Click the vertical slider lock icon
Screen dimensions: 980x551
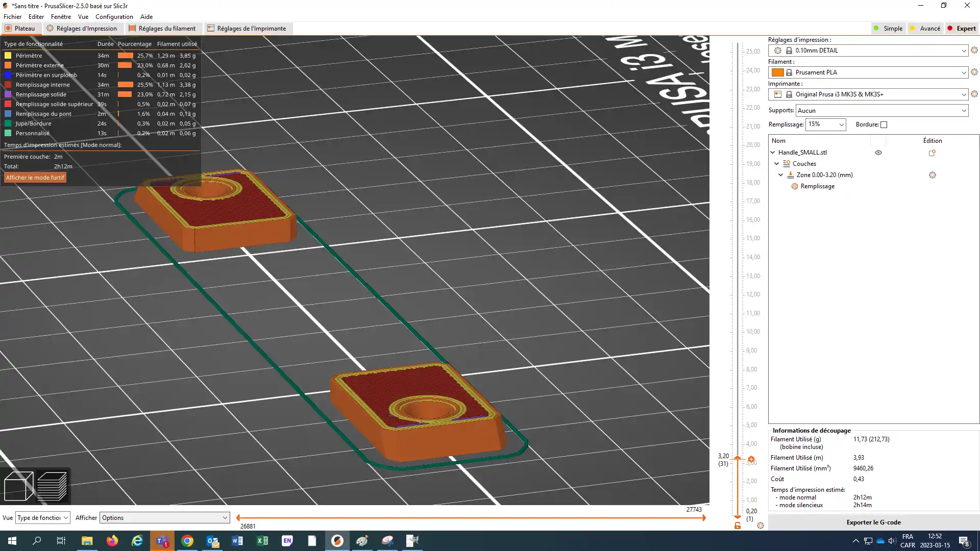738,525
